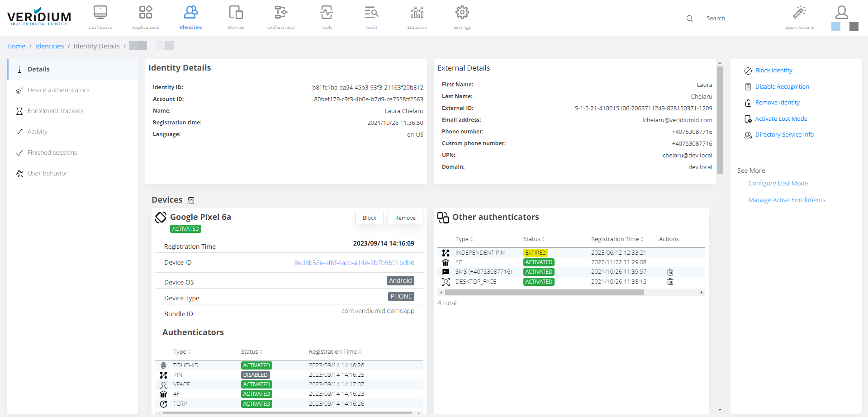
Task: Click the Activate Lost Mode link
Action: (781, 119)
